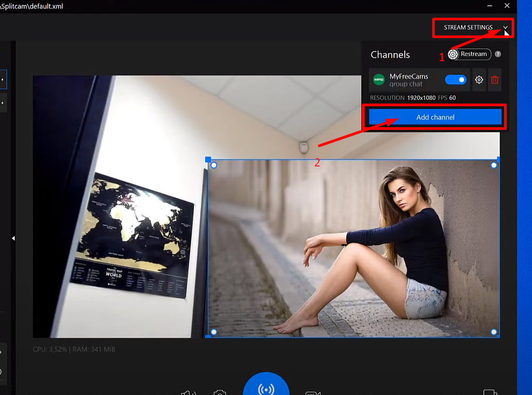Open the Restream help question mark
Screen dimensions: 532x395
coord(498,54)
